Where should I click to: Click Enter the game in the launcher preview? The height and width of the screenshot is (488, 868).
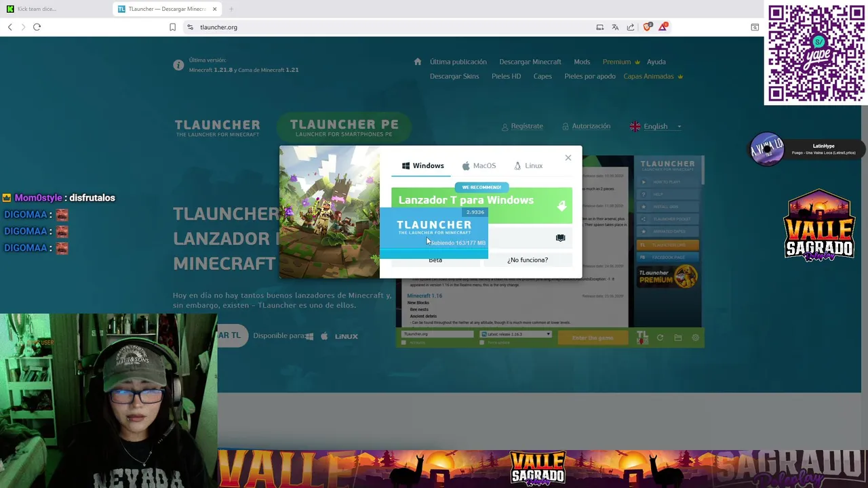click(592, 338)
